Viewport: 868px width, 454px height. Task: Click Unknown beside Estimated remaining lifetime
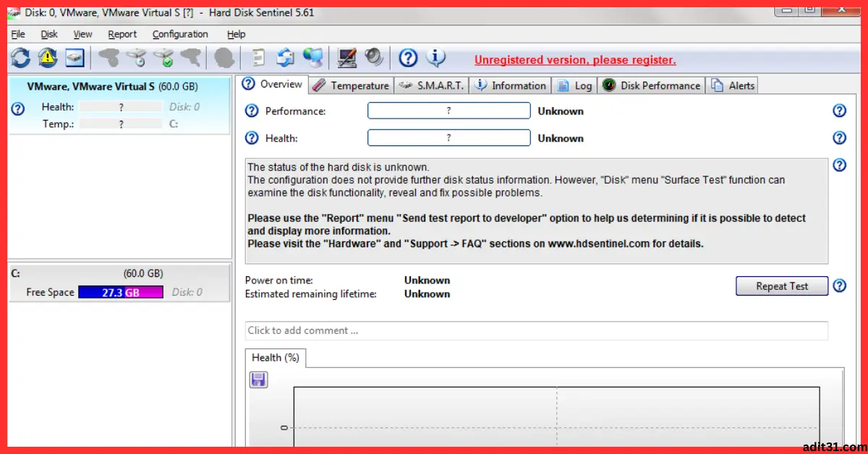427,294
